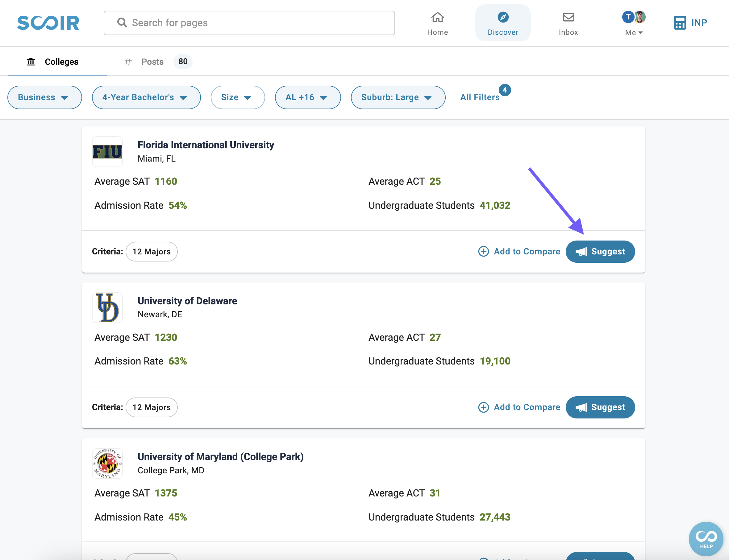The height and width of the screenshot is (560, 729).
Task: Click Average SAT value 1230
Action: click(166, 337)
